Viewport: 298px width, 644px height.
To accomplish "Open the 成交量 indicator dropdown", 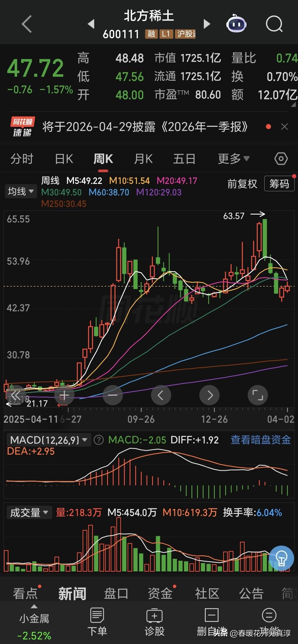I will pos(29,513).
